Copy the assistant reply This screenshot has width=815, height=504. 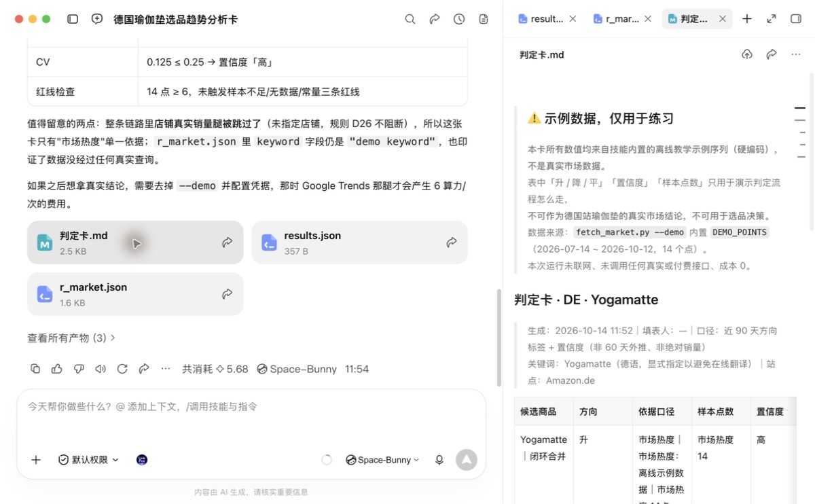[35, 369]
